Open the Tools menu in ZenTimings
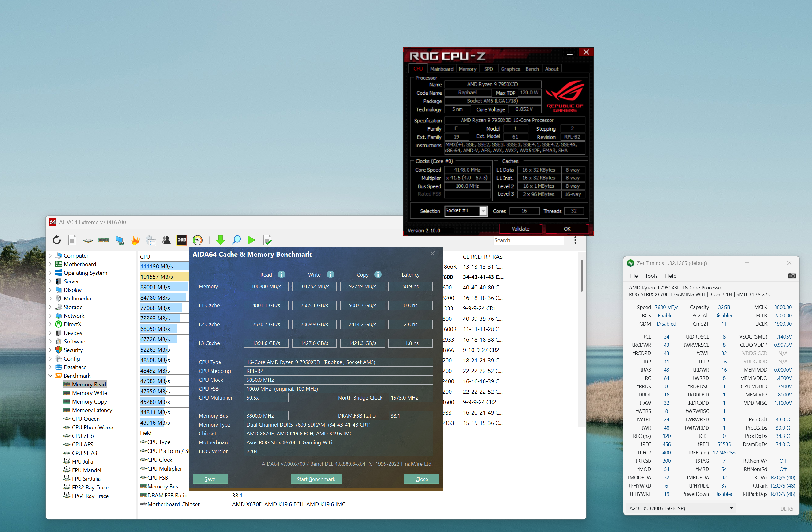 (651, 276)
